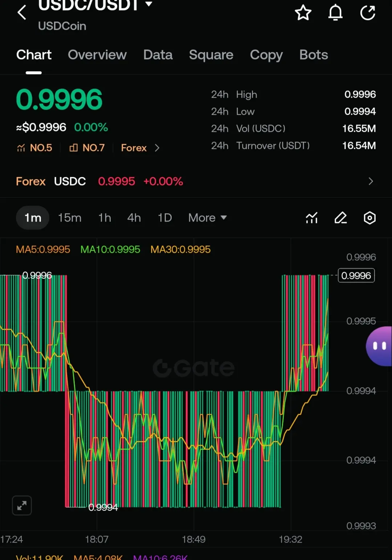
Task: Expand the More timeframes dropdown
Action: [208, 218]
